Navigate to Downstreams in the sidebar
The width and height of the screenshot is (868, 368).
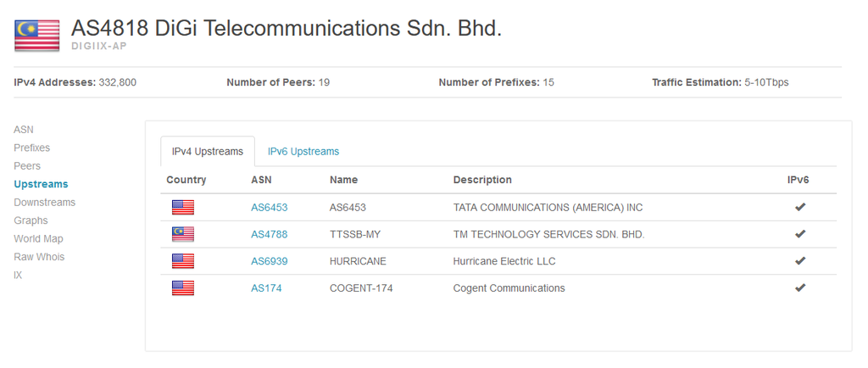point(45,203)
